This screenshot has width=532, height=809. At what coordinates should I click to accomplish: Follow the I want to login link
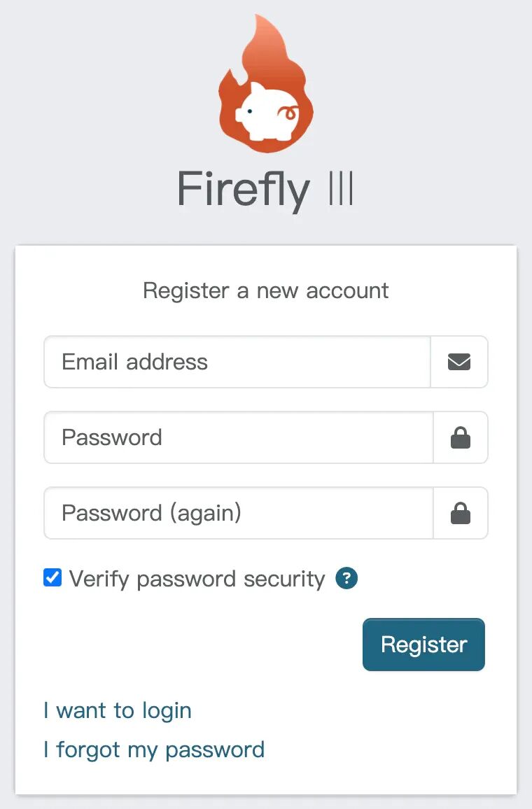click(118, 710)
